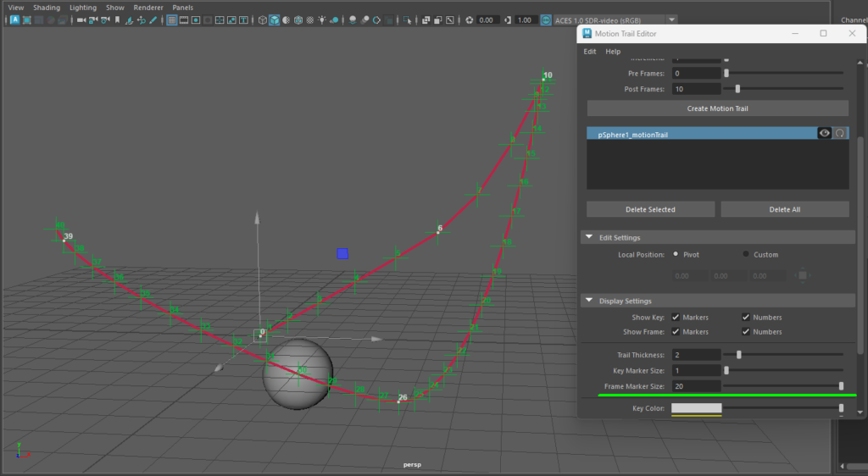Toggle the film gate icon
Viewport: 868px width, 476px height.
[184, 19]
